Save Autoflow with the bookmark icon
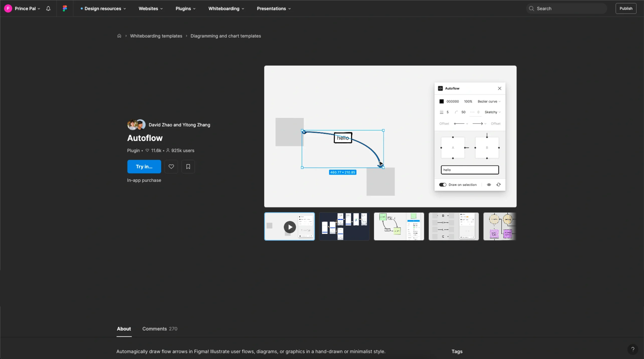The width and height of the screenshot is (644, 359). (x=188, y=167)
